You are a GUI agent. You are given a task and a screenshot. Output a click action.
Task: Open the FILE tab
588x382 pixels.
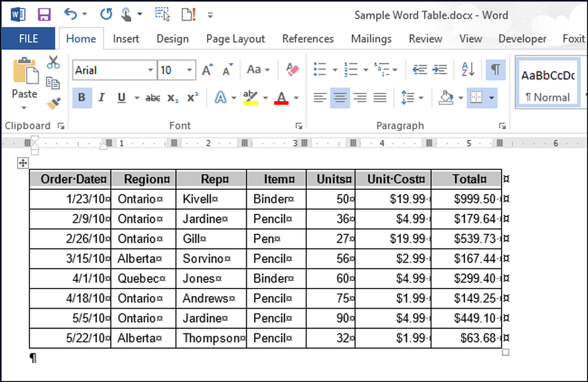point(28,39)
